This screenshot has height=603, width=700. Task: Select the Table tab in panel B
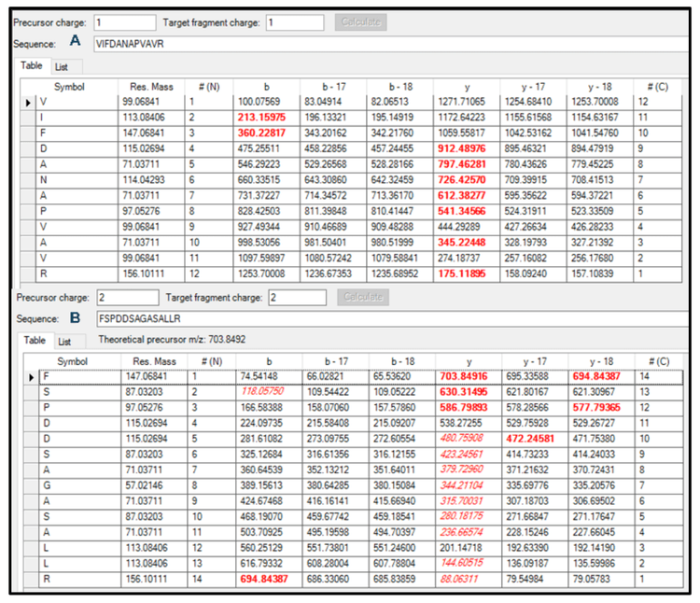pos(35,340)
